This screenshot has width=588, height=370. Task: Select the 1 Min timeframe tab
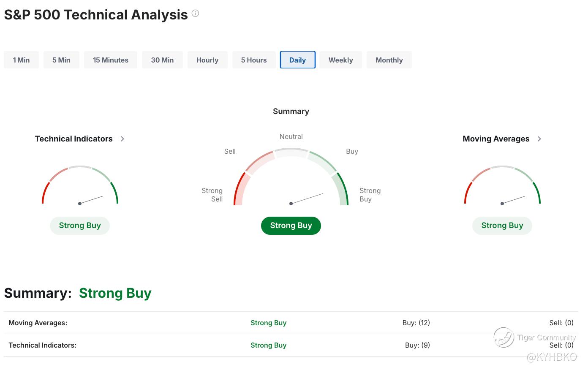coord(21,60)
